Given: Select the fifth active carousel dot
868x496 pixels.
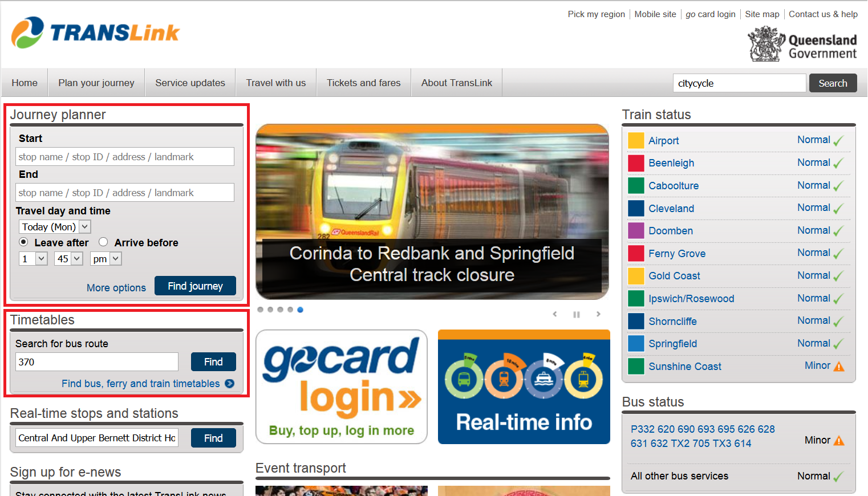Looking at the screenshot, I should [300, 310].
